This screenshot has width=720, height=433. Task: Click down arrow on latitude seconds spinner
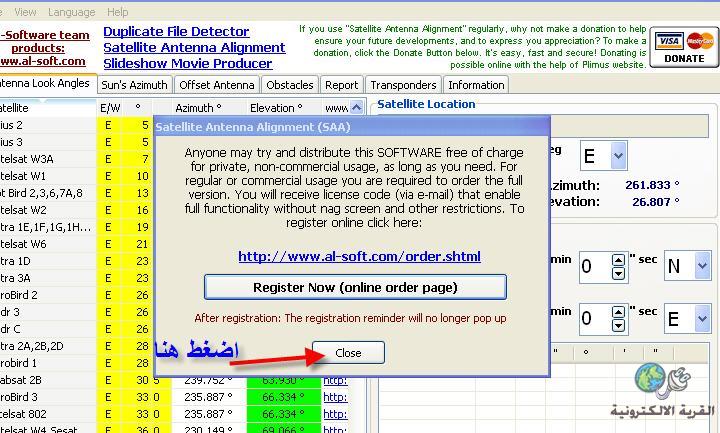pos(619,273)
